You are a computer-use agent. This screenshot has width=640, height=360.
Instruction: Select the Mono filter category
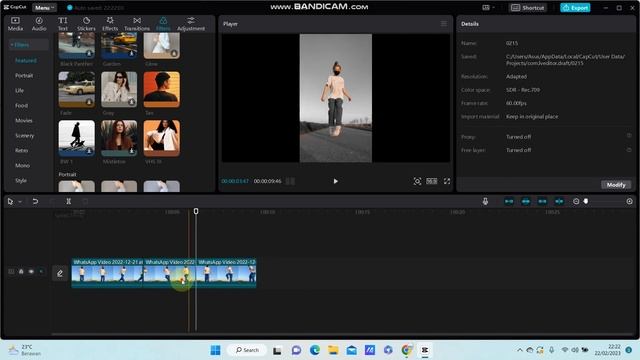(x=22, y=165)
